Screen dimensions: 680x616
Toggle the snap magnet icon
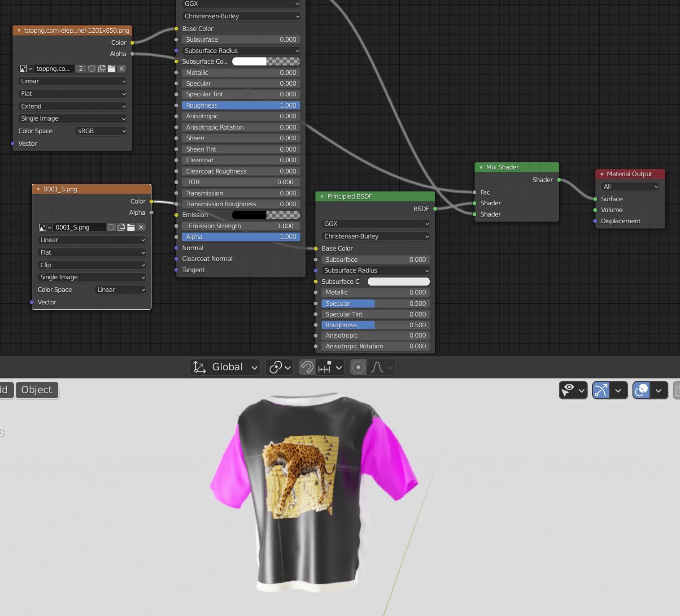click(x=307, y=368)
